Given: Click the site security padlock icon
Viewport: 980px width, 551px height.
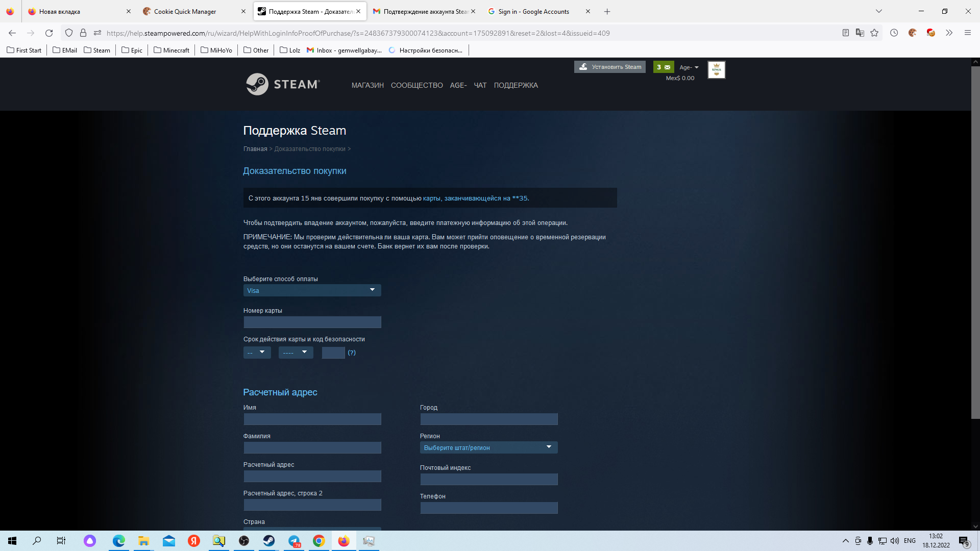Looking at the screenshot, I should 83,33.
